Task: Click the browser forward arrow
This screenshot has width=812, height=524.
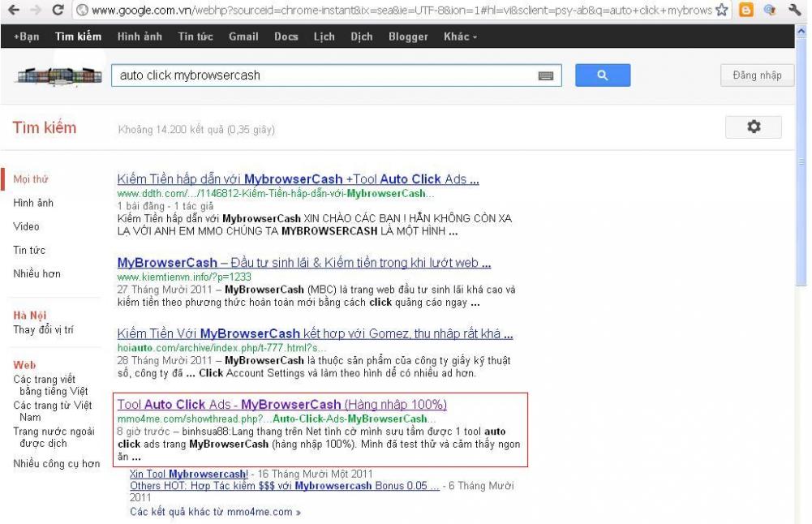Action: [x=36, y=10]
